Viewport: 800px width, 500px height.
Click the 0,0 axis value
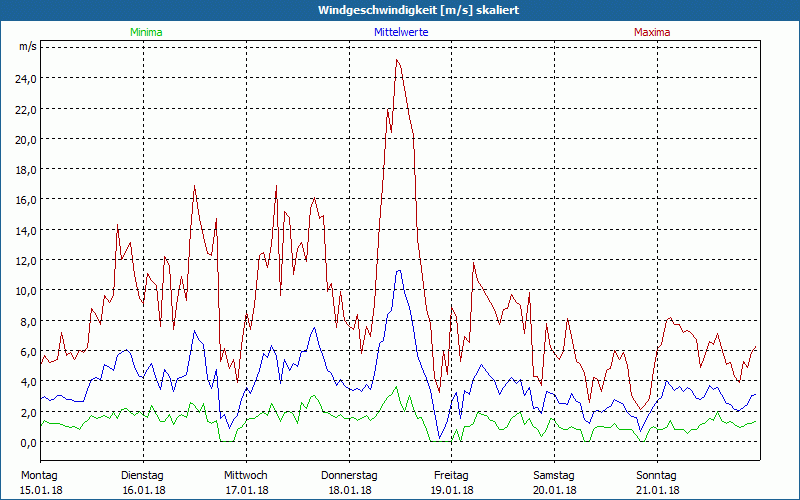click(29, 442)
